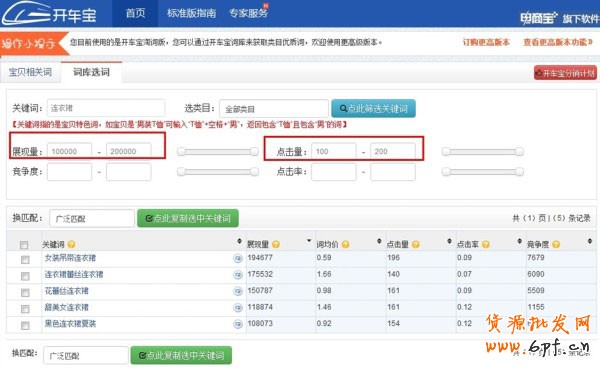600x368 pixels.
Task: Open the 查看更高版本功能 link
Action: point(558,42)
